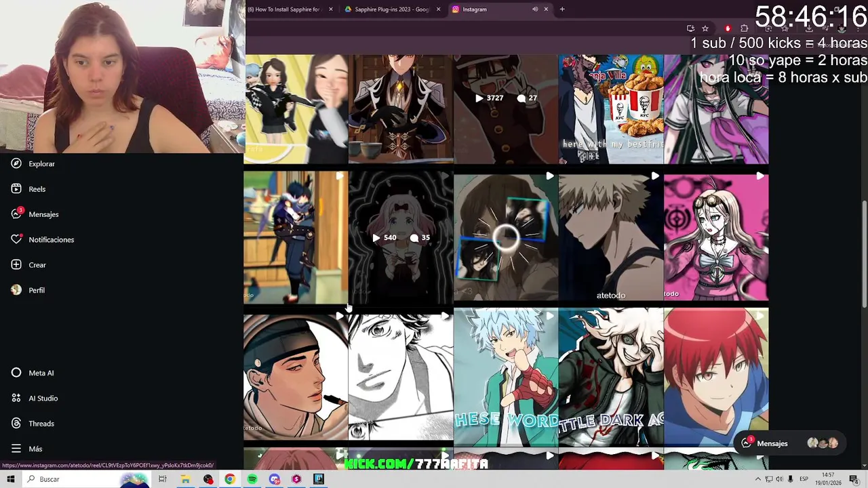Mute the Instagram tab audio

[535, 9]
